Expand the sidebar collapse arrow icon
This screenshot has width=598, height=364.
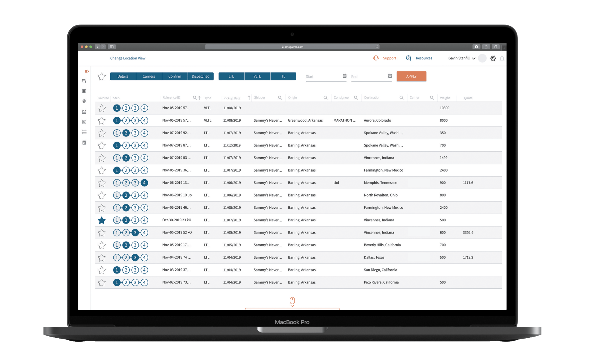tap(87, 71)
